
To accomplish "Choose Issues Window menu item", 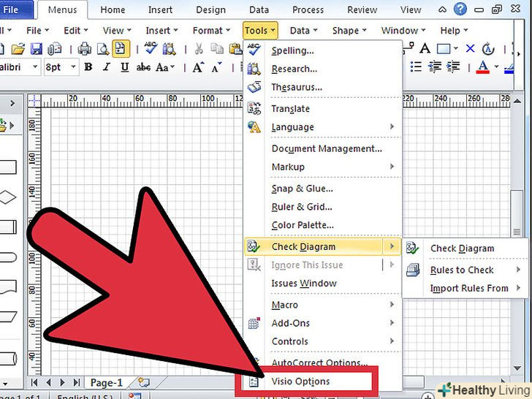I will pyautogui.click(x=323, y=284).
